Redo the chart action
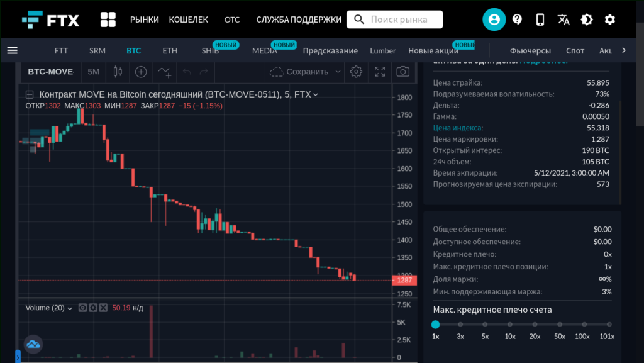This screenshot has height=363, width=644. coord(203,72)
